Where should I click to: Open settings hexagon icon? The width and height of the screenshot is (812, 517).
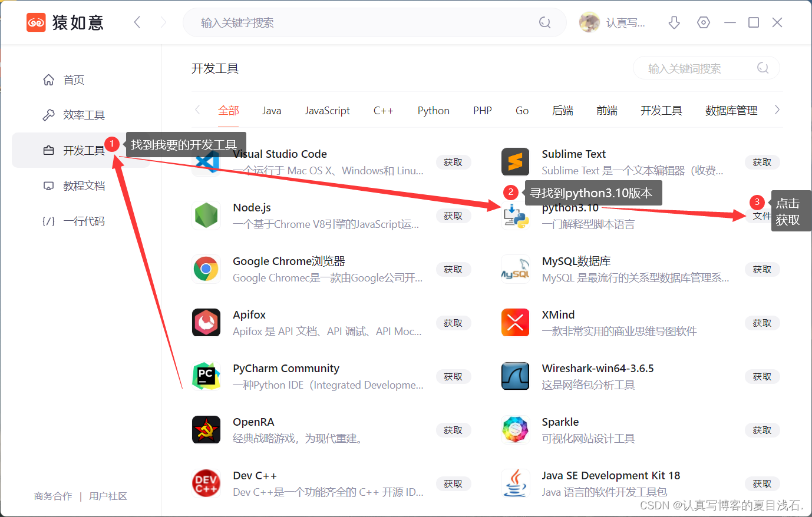(704, 22)
